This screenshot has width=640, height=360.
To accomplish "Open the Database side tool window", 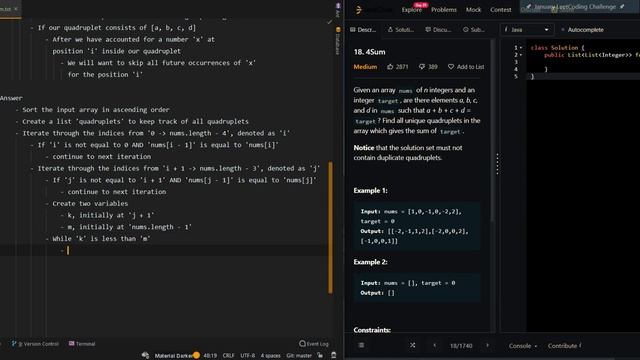I will [x=338, y=41].
